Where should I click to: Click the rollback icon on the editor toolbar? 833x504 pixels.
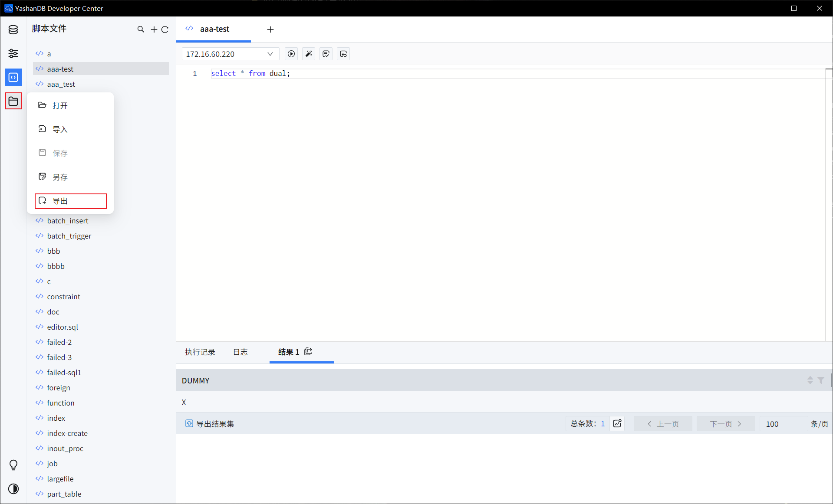(343, 54)
